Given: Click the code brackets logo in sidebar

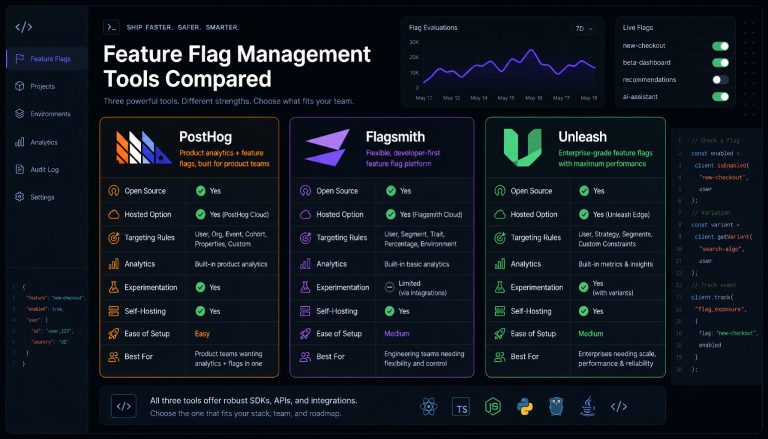Looking at the screenshot, I should pos(24,27).
